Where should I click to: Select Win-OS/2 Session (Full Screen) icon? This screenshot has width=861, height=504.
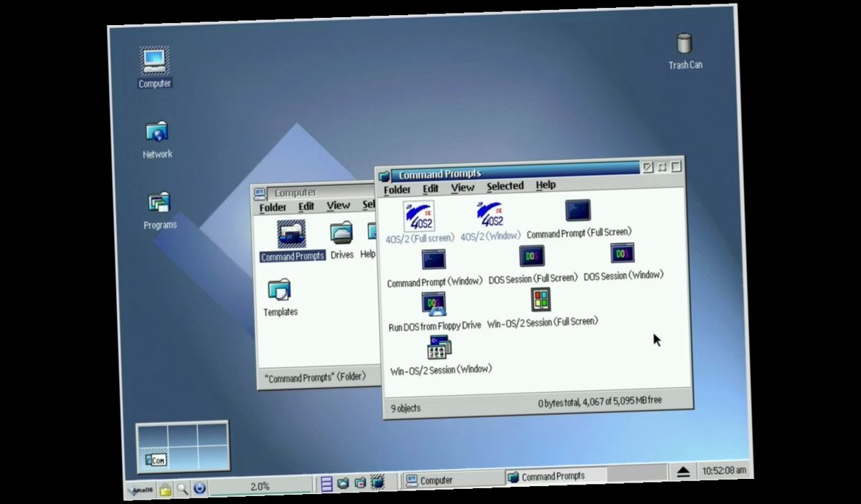tap(541, 300)
